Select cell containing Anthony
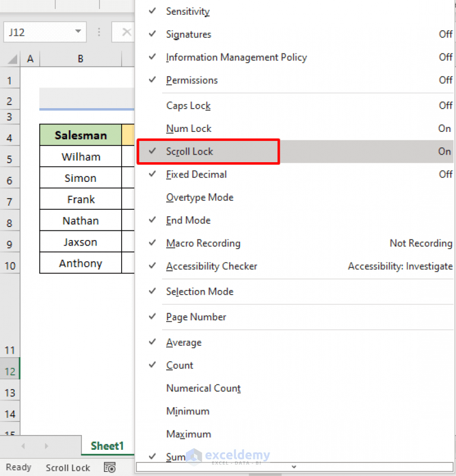Viewport: 456px width, 476px height. (x=80, y=263)
